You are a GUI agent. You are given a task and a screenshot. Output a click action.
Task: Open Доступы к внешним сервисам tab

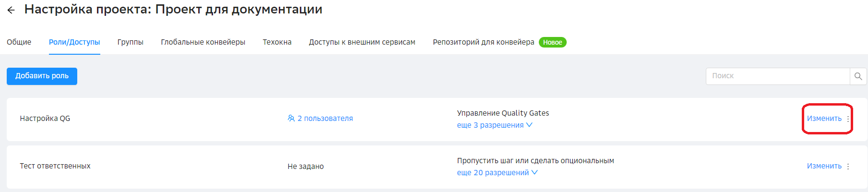(x=362, y=42)
